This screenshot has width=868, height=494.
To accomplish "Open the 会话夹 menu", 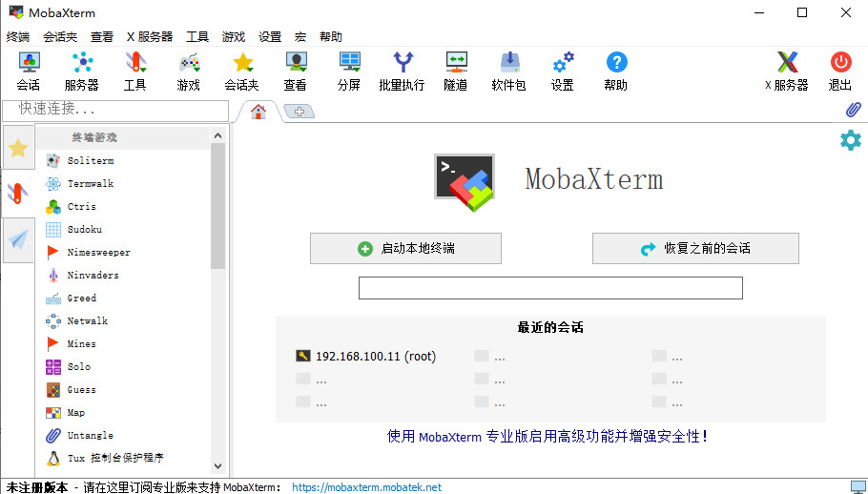I will click(60, 37).
